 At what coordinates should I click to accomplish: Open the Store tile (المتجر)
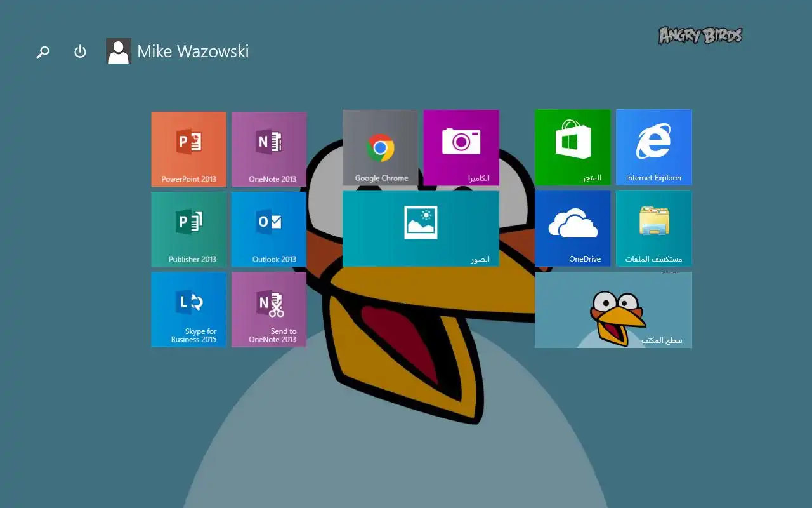[x=573, y=147]
